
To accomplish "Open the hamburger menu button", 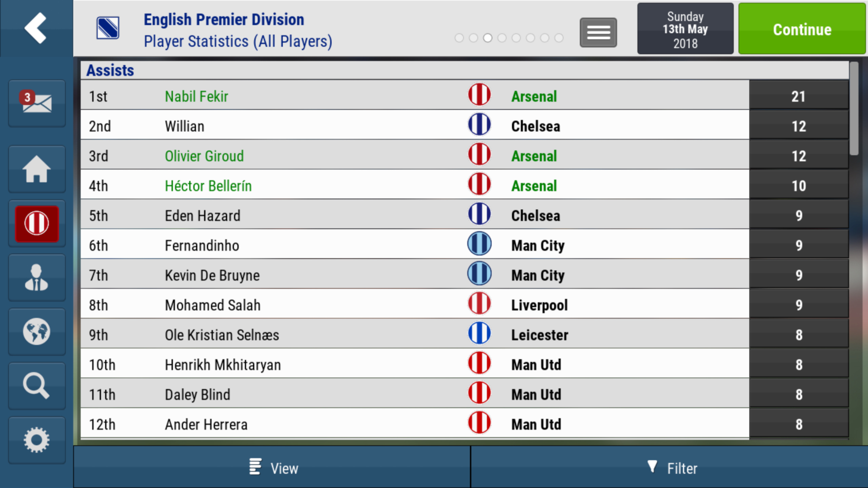I will coord(598,33).
